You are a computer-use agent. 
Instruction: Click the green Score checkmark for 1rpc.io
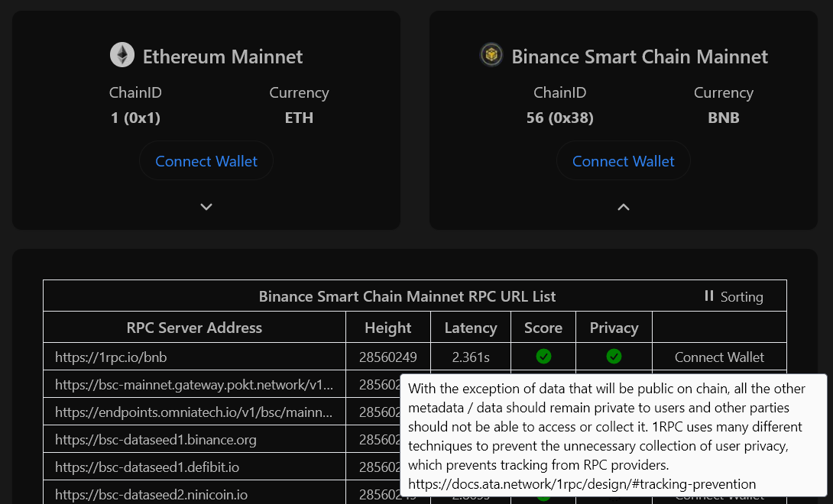coord(543,357)
